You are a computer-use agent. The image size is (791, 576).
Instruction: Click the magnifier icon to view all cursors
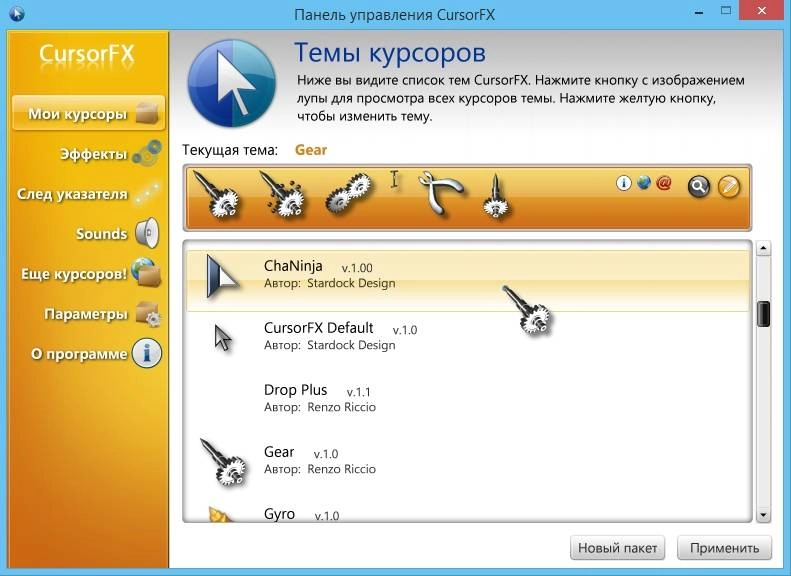tap(699, 187)
